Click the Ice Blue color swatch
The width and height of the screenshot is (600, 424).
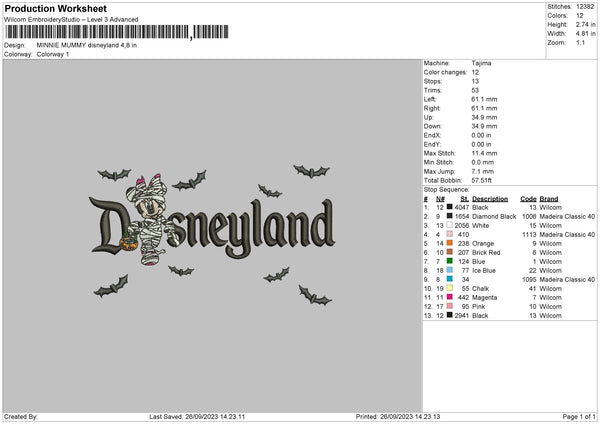coord(450,270)
